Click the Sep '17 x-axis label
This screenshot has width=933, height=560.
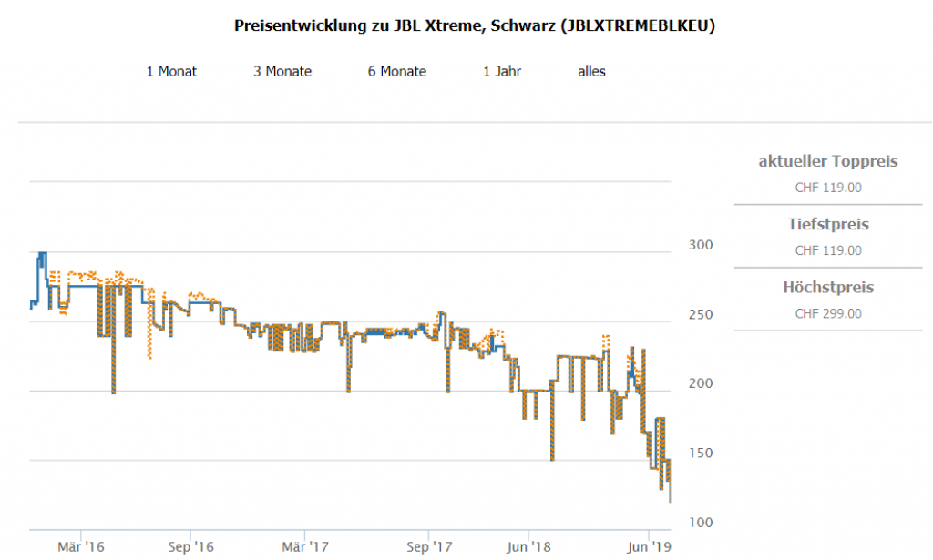pyautogui.click(x=430, y=546)
